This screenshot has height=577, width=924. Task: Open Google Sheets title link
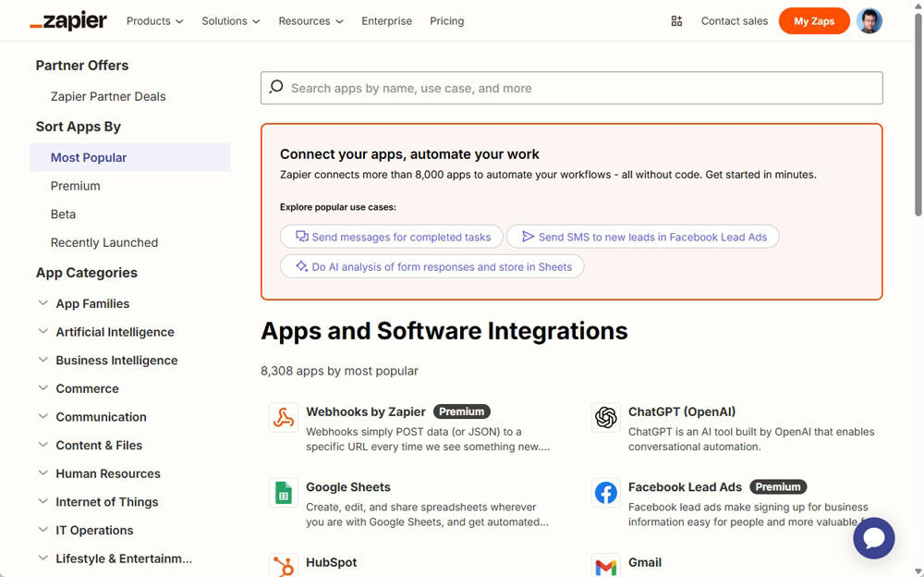(x=347, y=486)
